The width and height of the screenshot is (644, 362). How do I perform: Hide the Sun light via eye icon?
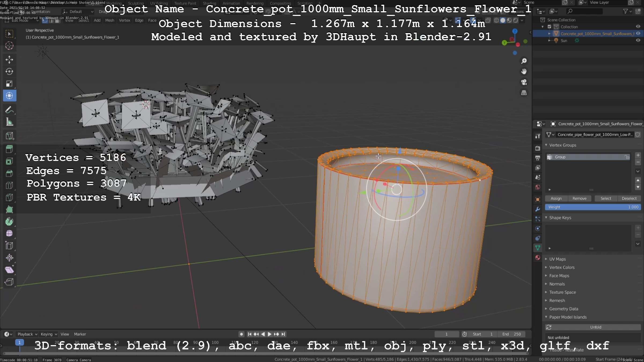(638, 40)
